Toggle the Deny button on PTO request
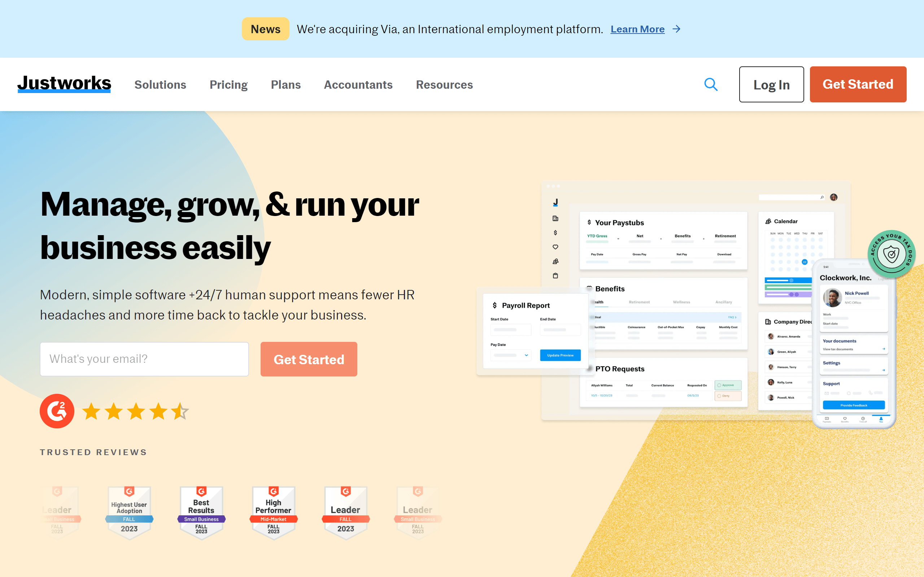The height and width of the screenshot is (577, 924). tap(727, 396)
